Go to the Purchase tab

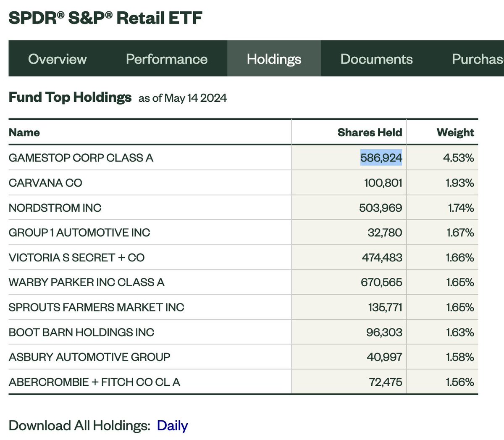[x=478, y=59]
